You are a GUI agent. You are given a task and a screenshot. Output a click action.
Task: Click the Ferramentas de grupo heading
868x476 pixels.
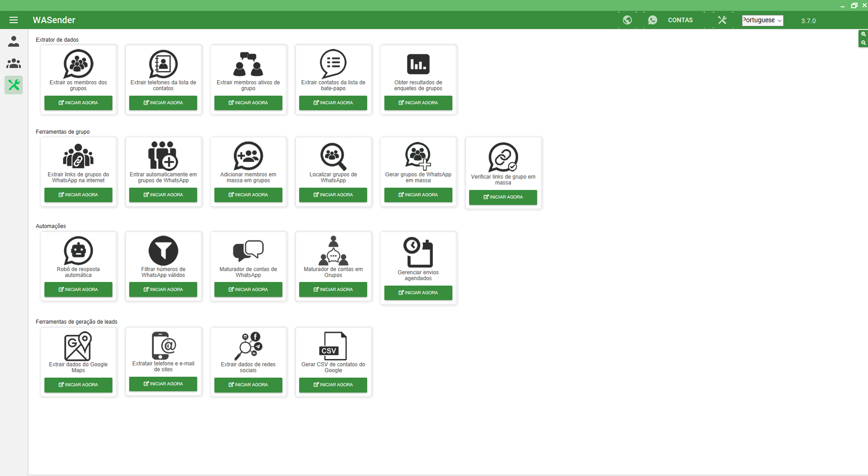tap(63, 132)
